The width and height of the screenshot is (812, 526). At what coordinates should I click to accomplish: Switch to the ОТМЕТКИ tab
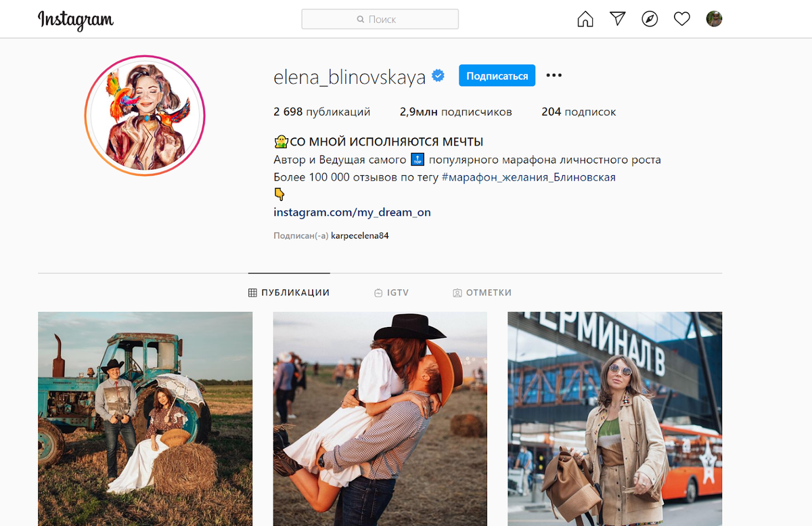click(x=482, y=292)
